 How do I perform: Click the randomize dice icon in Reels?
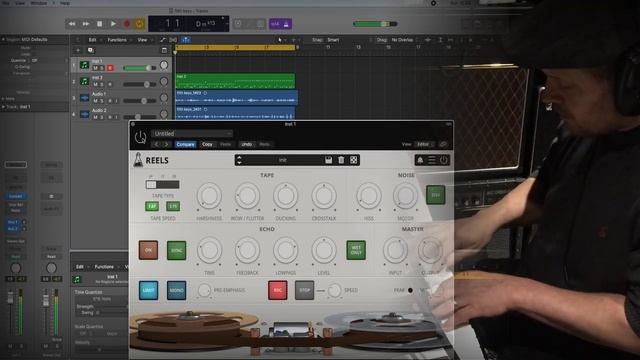pos(354,160)
